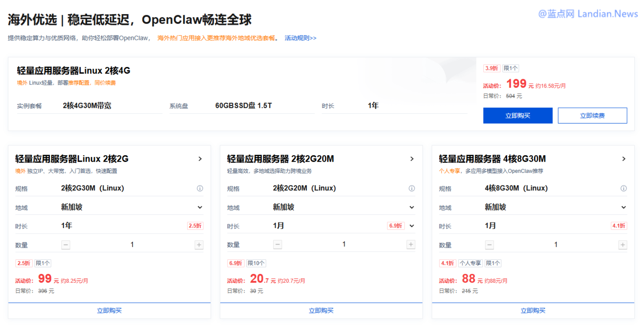
Task: Open region dropdown on 2核2G20M card
Action: point(411,208)
